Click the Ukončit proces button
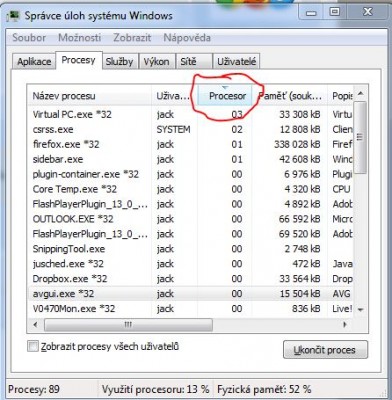Screen dimensions: 392x400 pyautogui.click(x=325, y=350)
